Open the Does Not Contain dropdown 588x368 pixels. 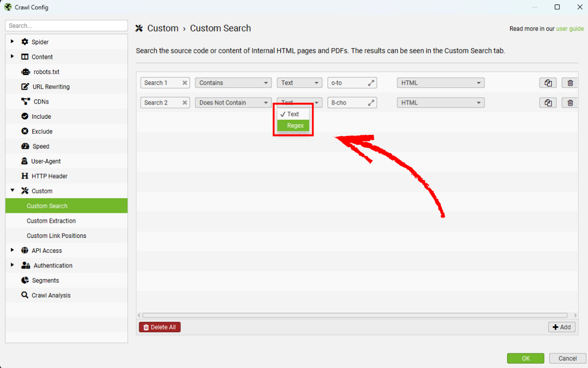(233, 103)
